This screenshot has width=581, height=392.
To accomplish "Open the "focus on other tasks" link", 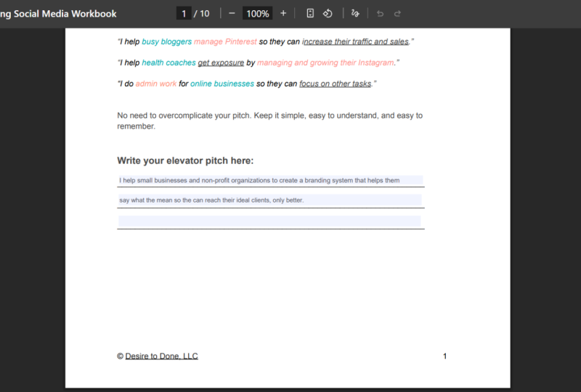I will click(335, 83).
